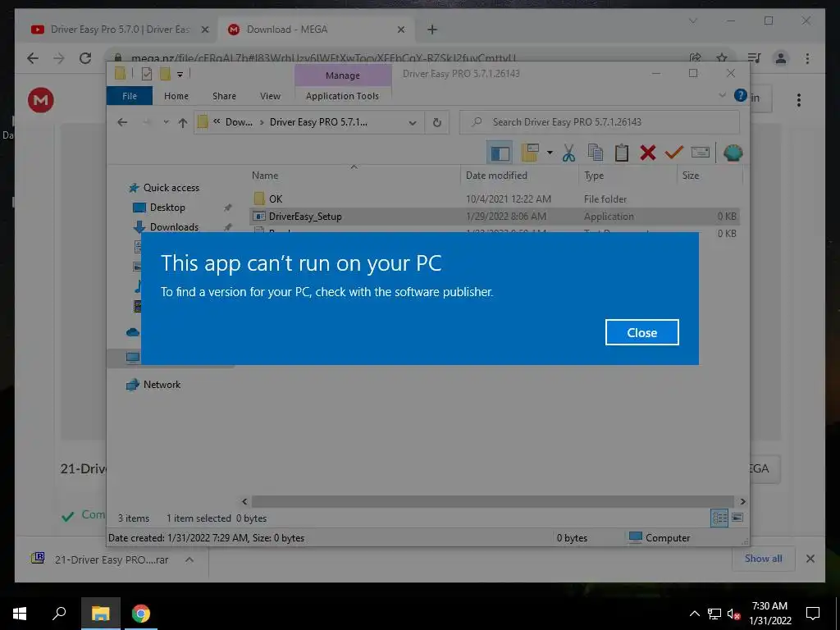The height and width of the screenshot is (630, 840).
Task: Click Explorer Up one level arrow
Action: (x=183, y=122)
